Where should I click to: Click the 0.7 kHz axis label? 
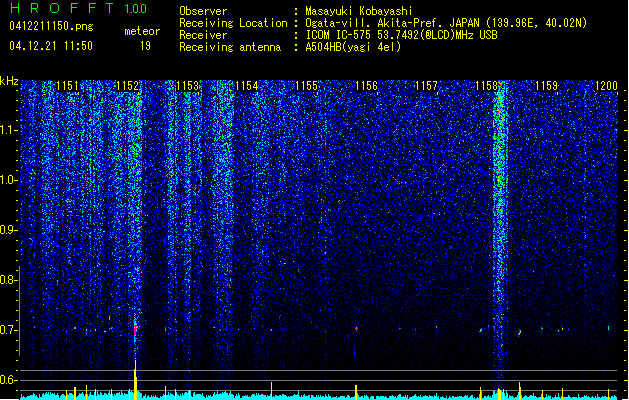(x=8, y=330)
